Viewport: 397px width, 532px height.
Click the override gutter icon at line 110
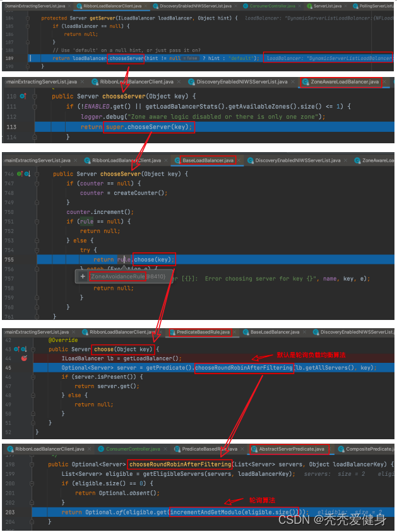[23, 96]
